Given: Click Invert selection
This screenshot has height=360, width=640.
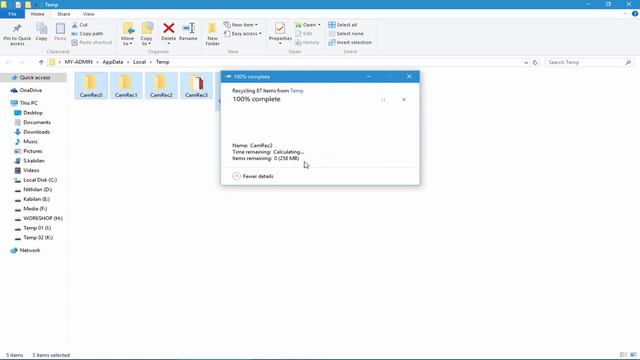Looking at the screenshot, I should (350, 42).
